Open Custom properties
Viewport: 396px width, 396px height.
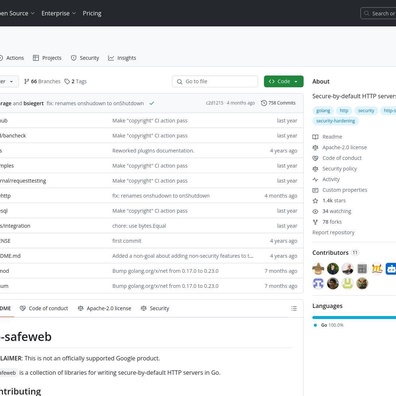click(340, 190)
